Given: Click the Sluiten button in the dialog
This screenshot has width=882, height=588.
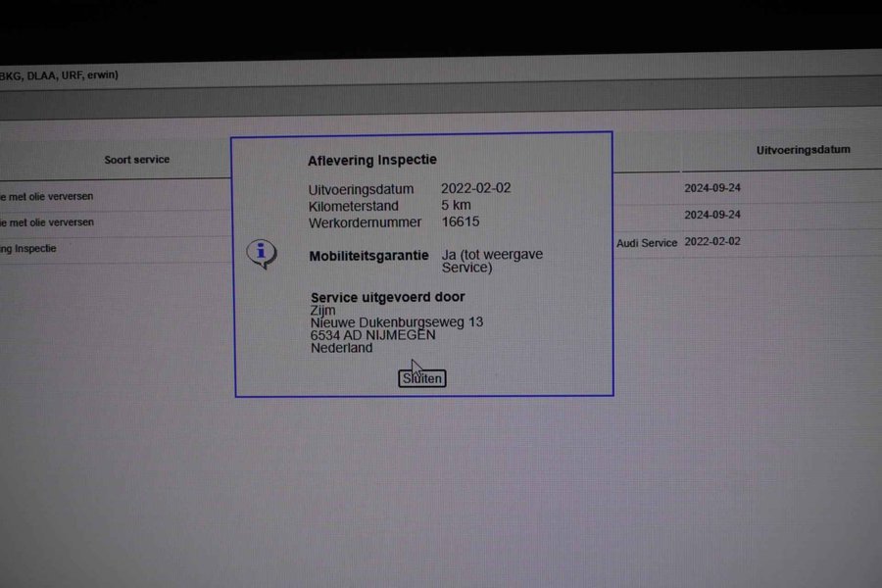Looking at the screenshot, I should [x=422, y=378].
